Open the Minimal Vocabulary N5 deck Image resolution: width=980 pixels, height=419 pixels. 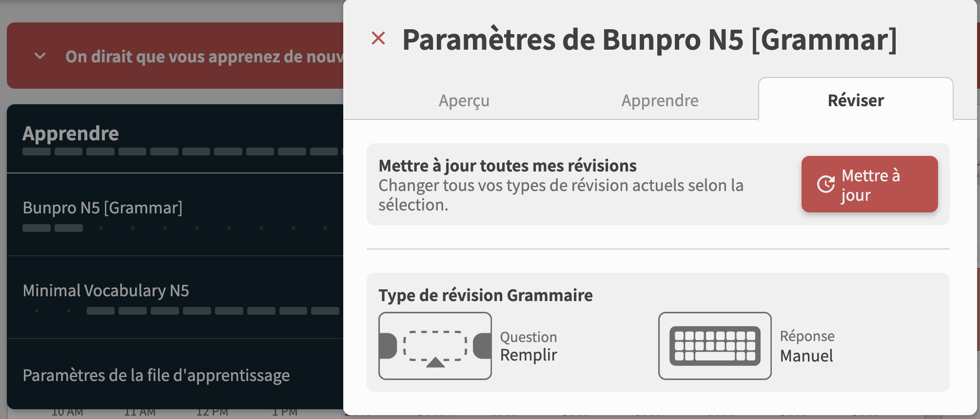[x=106, y=291]
